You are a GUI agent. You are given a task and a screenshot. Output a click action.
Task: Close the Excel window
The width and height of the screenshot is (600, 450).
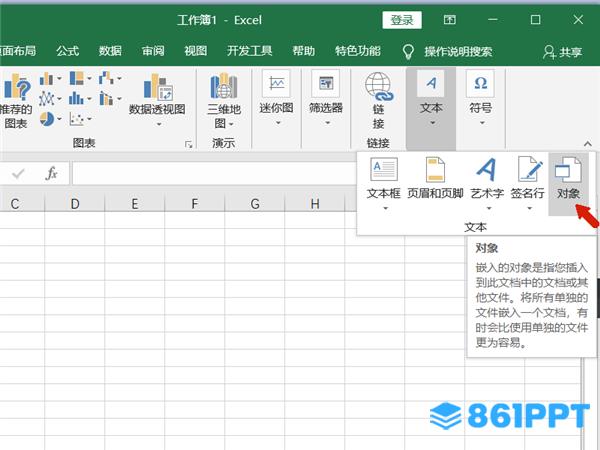(578, 20)
